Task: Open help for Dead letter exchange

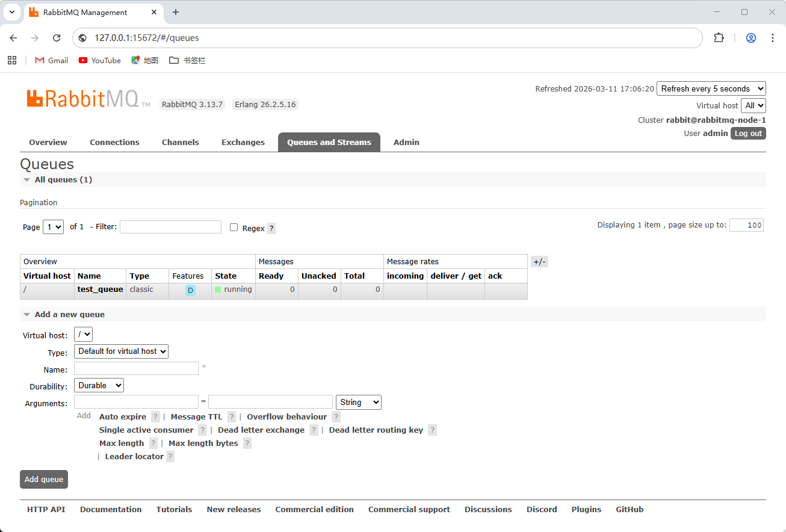Action: point(314,430)
